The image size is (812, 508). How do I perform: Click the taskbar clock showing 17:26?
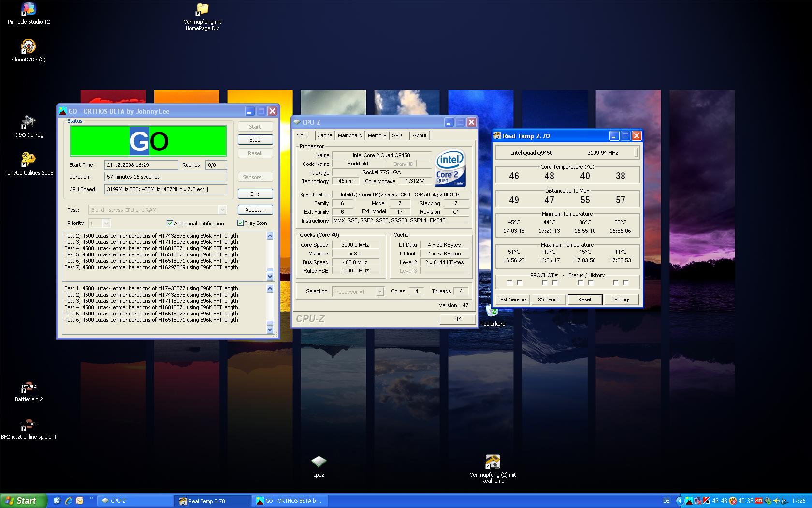coord(798,501)
